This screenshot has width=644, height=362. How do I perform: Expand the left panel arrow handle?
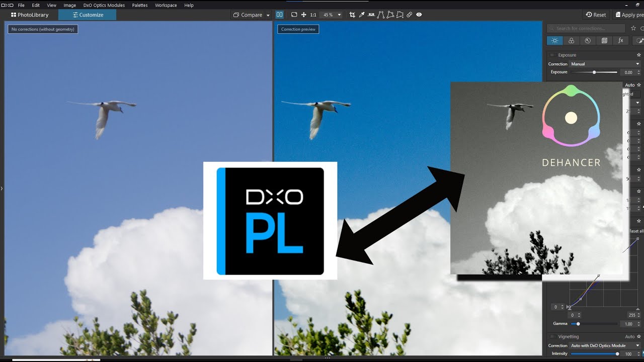tap(2, 189)
